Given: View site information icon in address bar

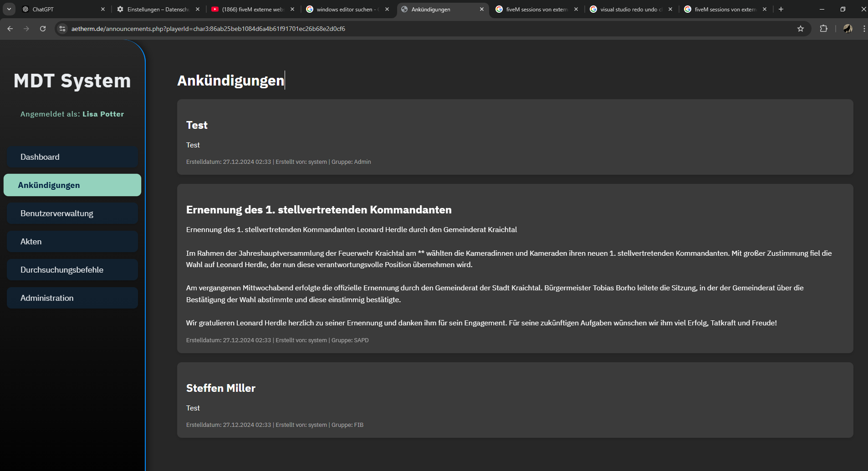Looking at the screenshot, I should tap(62, 29).
